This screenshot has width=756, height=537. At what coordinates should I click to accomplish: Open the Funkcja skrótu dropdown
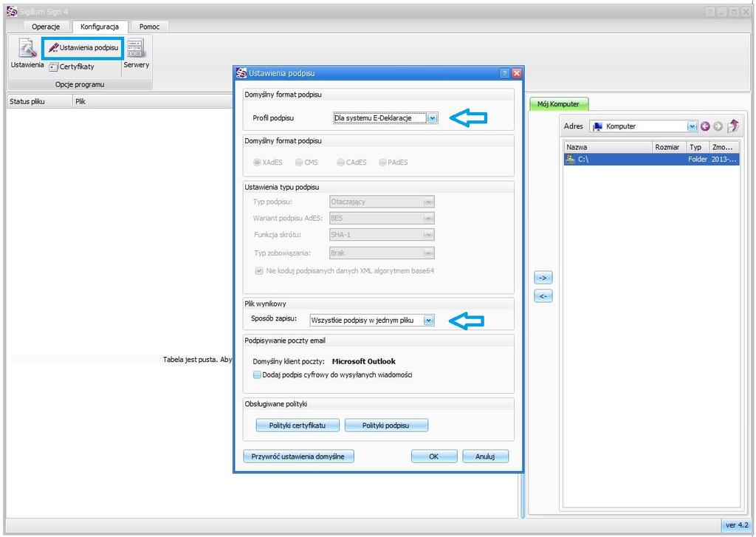click(382, 234)
